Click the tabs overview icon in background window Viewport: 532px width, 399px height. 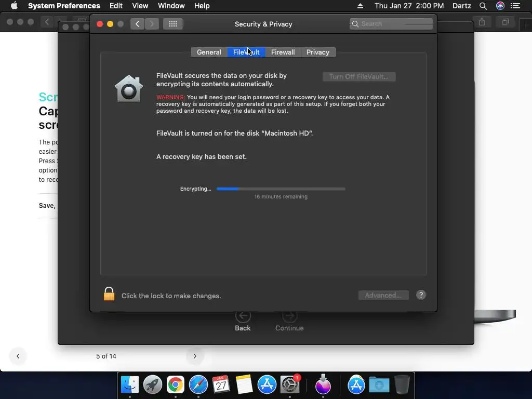click(505, 22)
